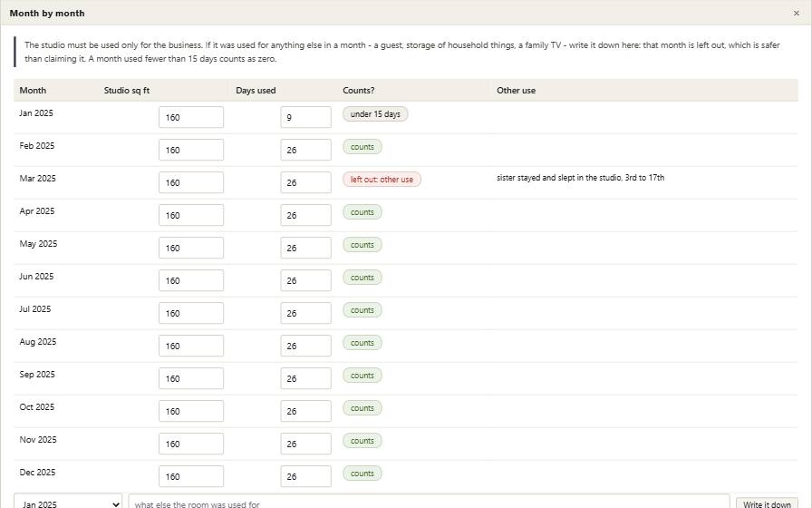Edit Jul 2025 days used field
Viewport: 812px width, 508px height.
[x=305, y=313]
